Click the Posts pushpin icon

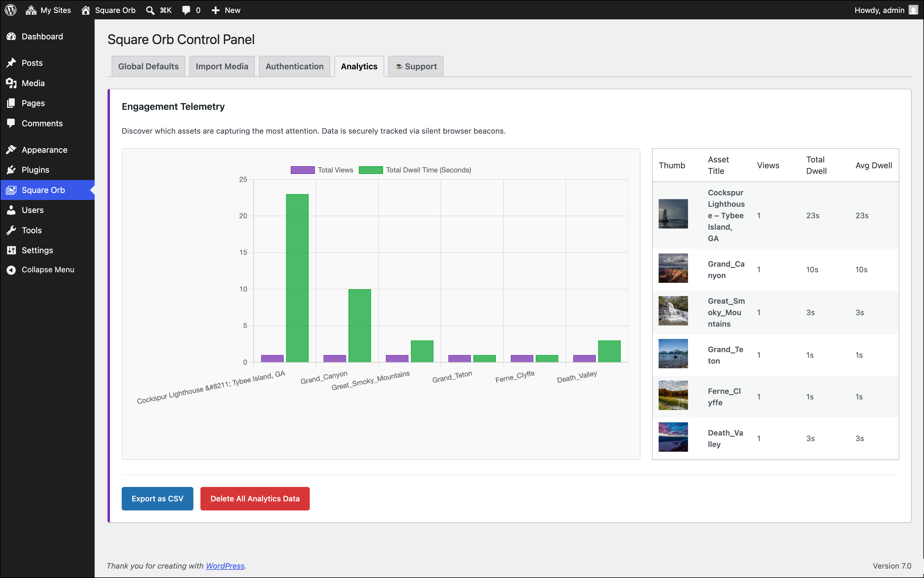[11, 63]
